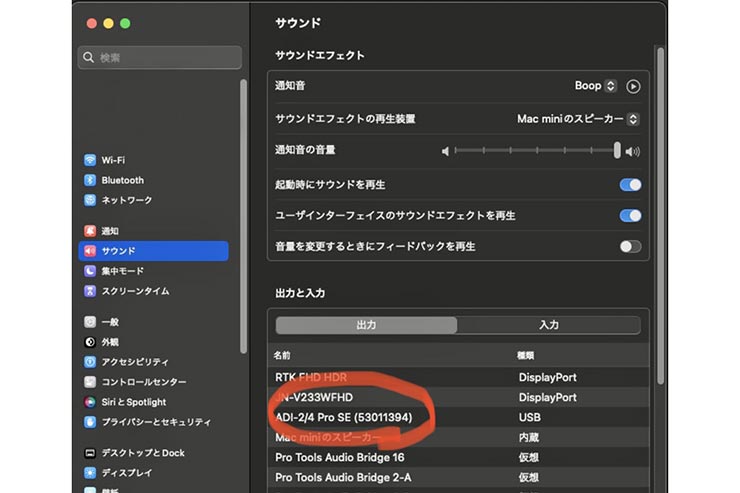Switch to the 入力 tab

pos(548,325)
